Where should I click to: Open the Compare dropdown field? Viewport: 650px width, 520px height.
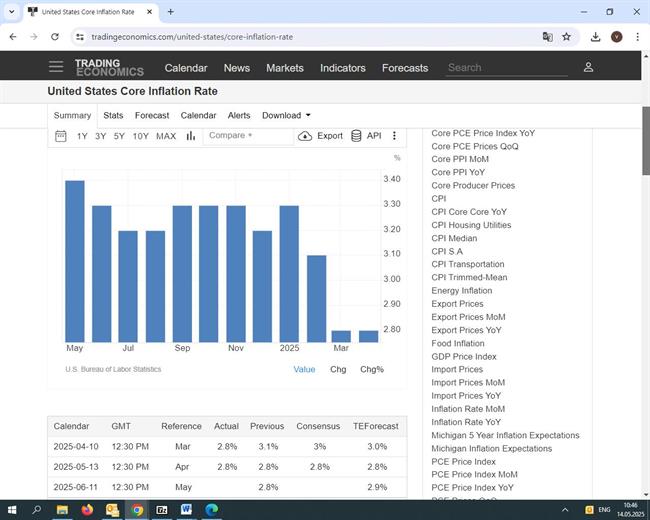248,136
